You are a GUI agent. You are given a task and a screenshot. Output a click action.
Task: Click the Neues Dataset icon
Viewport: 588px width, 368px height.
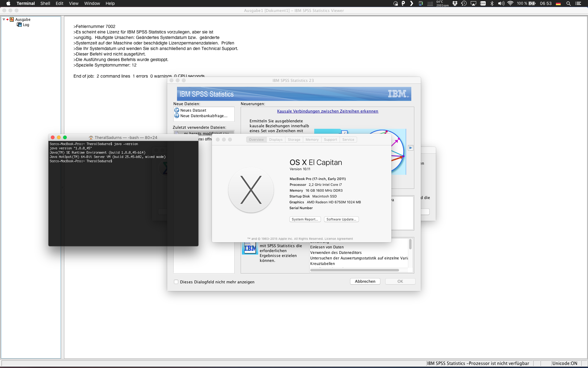(177, 110)
